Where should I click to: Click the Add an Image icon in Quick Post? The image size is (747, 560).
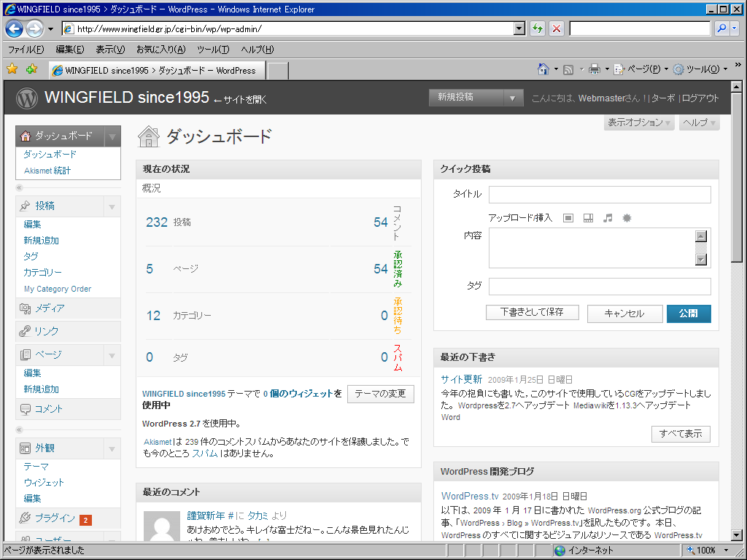[568, 218]
